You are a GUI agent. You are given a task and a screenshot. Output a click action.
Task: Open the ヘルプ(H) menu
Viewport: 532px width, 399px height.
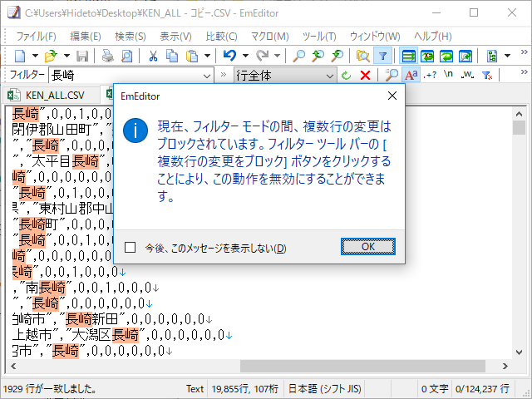point(432,37)
